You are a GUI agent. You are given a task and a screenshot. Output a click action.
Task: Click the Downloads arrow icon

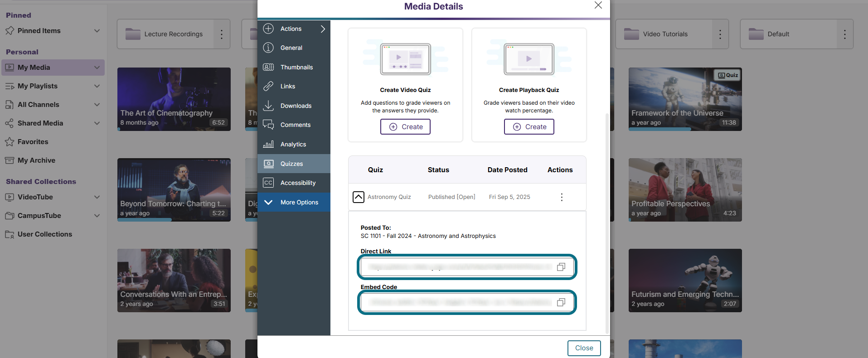pyautogui.click(x=268, y=106)
